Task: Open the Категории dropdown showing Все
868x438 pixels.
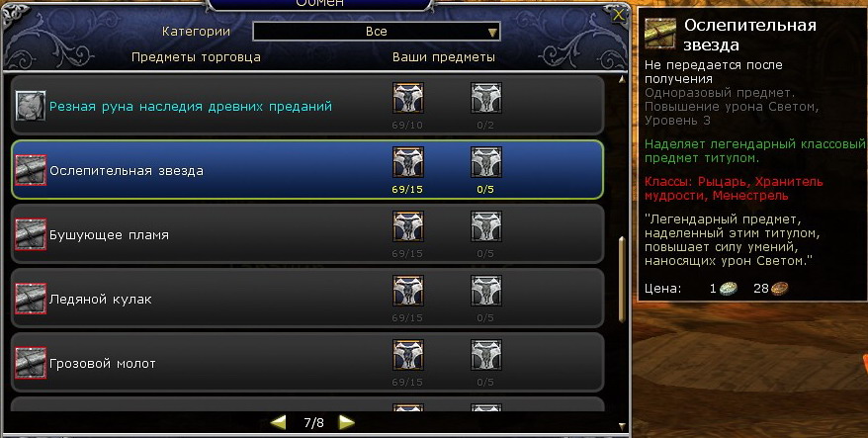Action: [377, 32]
